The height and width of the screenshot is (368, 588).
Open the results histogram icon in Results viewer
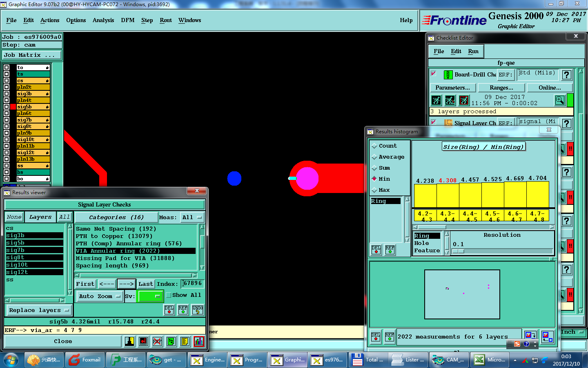point(198,341)
